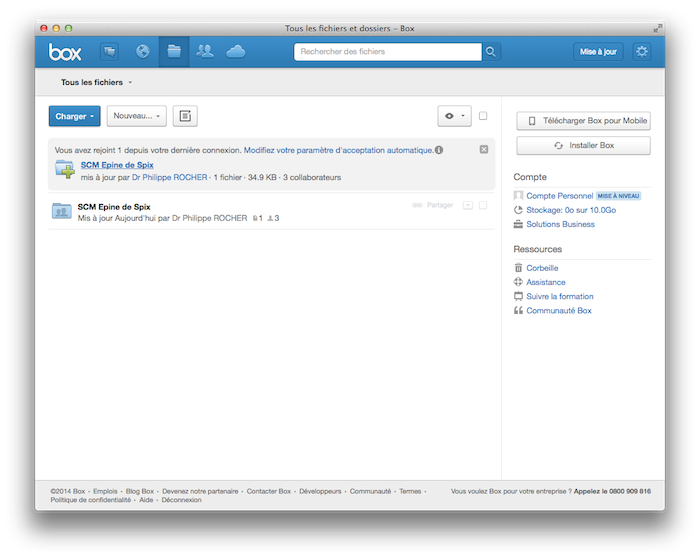This screenshot has height=559, width=700.
Task: Click the Rechercher des fichiers search field
Action: [388, 52]
